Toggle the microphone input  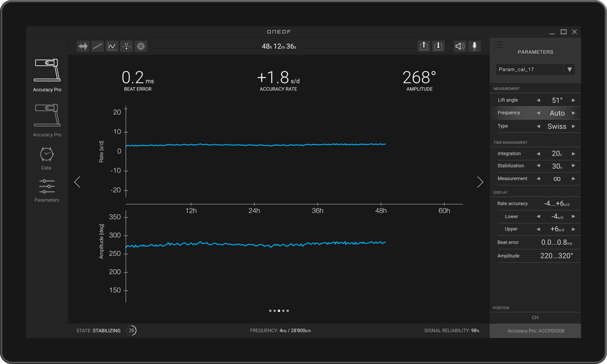click(x=474, y=47)
